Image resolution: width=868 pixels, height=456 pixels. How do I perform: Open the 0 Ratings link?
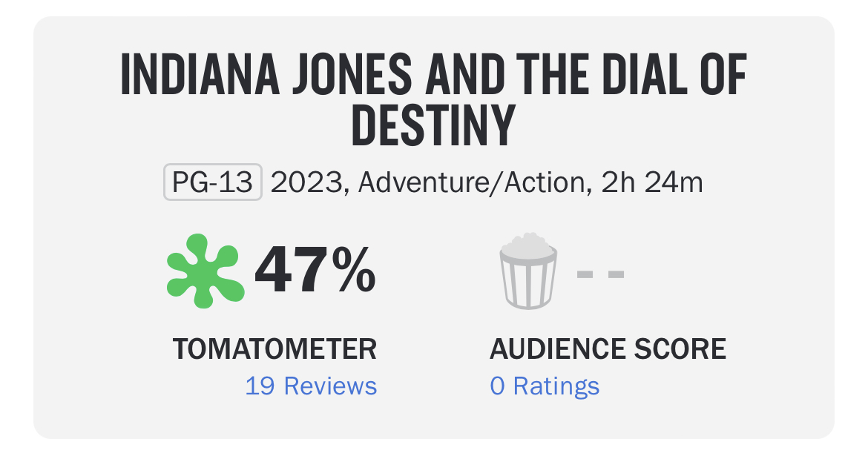[545, 386]
